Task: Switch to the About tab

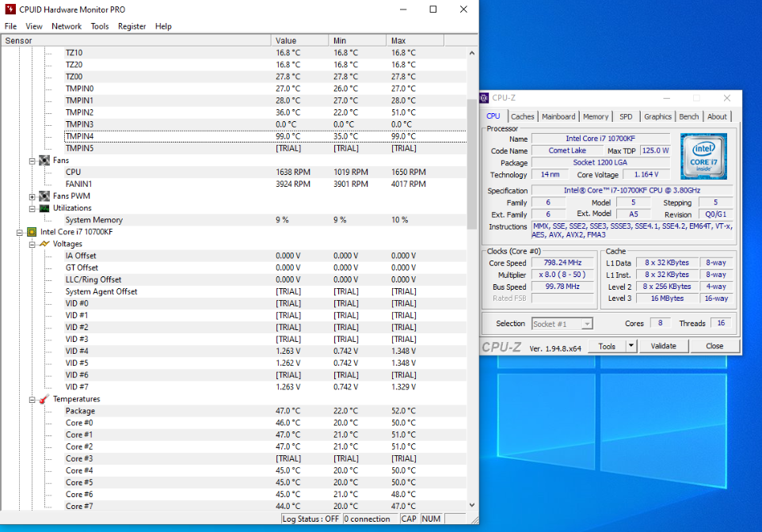Action: click(717, 116)
